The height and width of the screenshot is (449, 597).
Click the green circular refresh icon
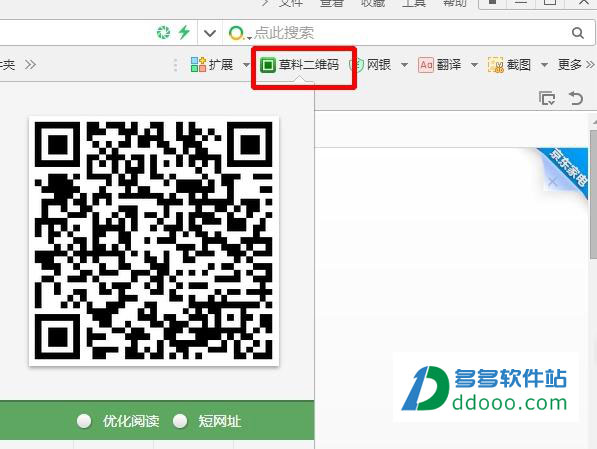(x=164, y=33)
